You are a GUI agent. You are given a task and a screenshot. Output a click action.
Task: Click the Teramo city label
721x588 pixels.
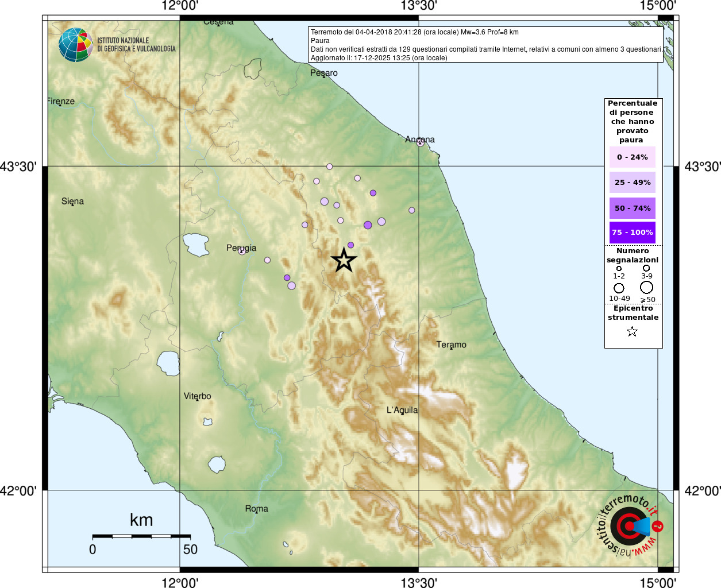[452, 345]
